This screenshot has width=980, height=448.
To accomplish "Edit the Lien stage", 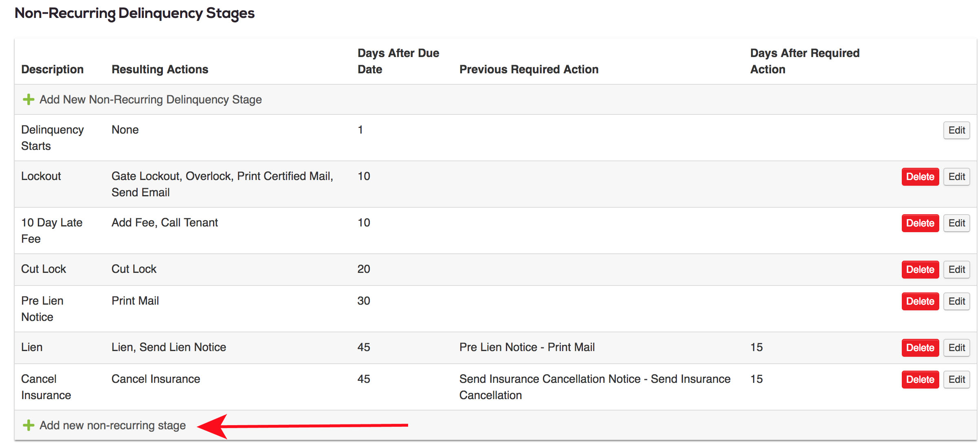I will (956, 348).
